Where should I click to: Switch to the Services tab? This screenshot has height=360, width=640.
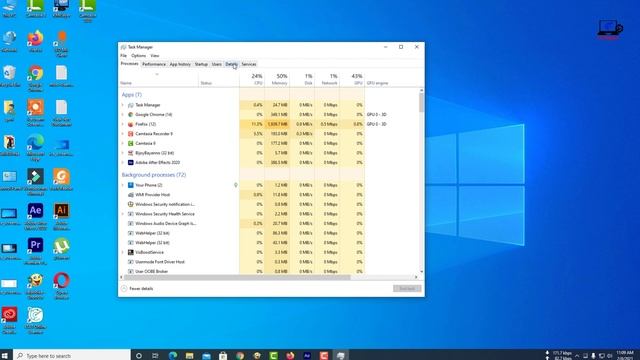pyautogui.click(x=249, y=64)
